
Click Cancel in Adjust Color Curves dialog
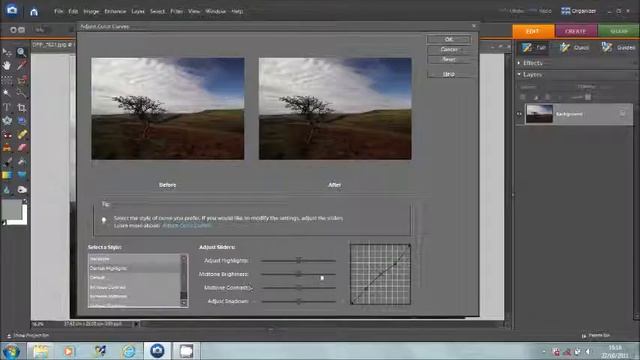[449, 49]
